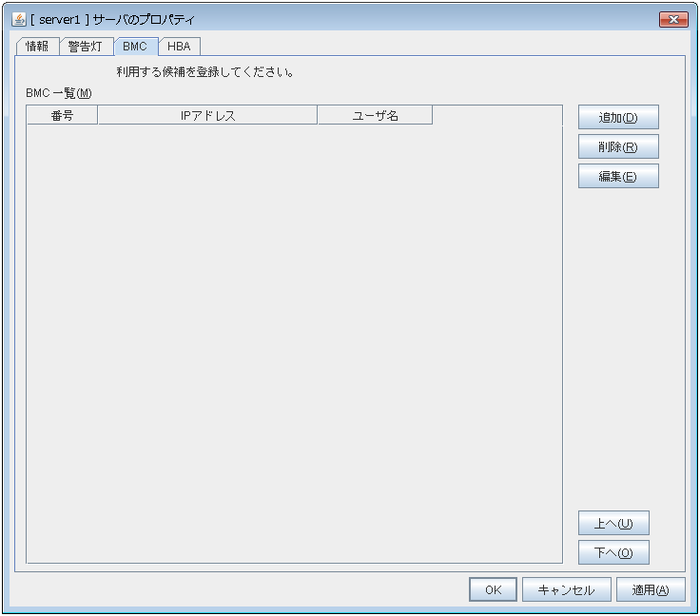
Task: Switch to the 情報 tab
Action: (37, 47)
